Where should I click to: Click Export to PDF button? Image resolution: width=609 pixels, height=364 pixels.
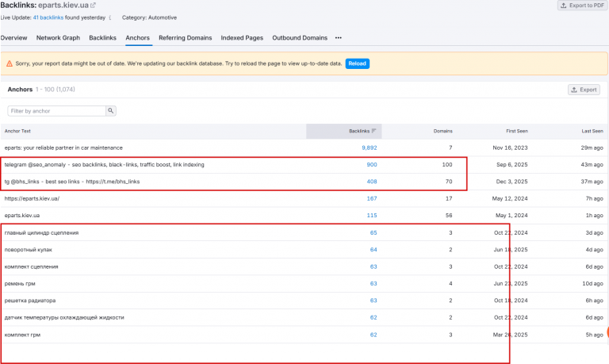click(x=583, y=6)
